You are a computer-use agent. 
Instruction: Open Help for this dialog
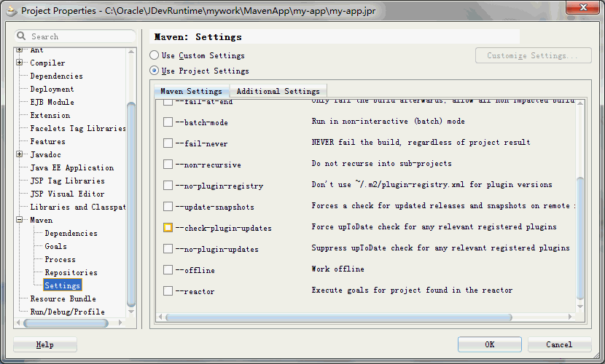(44, 344)
